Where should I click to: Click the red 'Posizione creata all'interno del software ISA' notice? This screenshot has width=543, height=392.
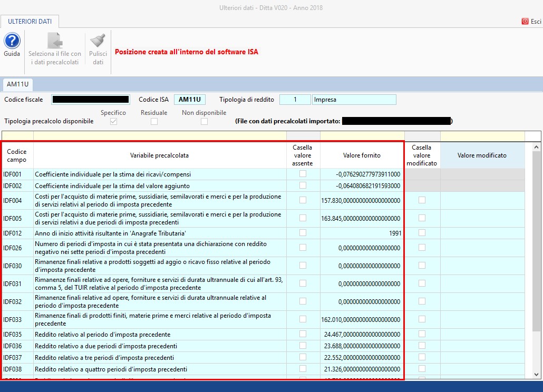(187, 52)
